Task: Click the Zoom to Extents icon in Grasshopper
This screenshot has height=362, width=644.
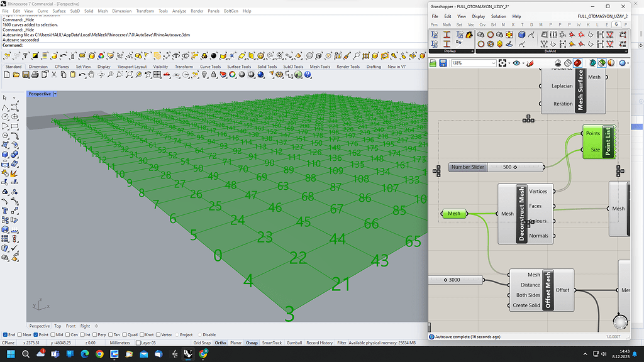Action: (x=502, y=63)
